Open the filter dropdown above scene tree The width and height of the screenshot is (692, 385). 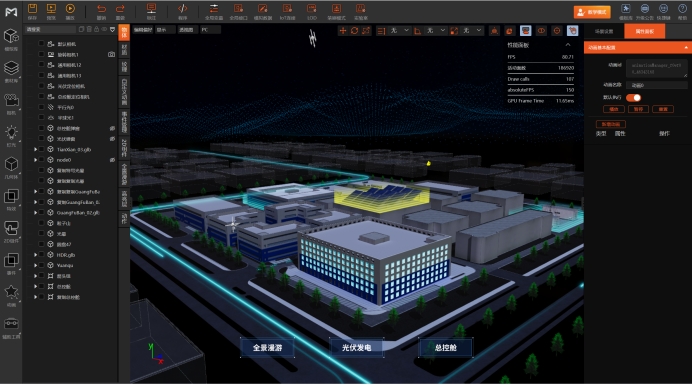112,29
